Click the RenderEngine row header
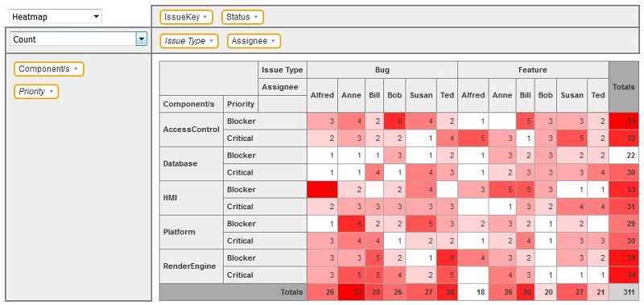 [x=192, y=266]
